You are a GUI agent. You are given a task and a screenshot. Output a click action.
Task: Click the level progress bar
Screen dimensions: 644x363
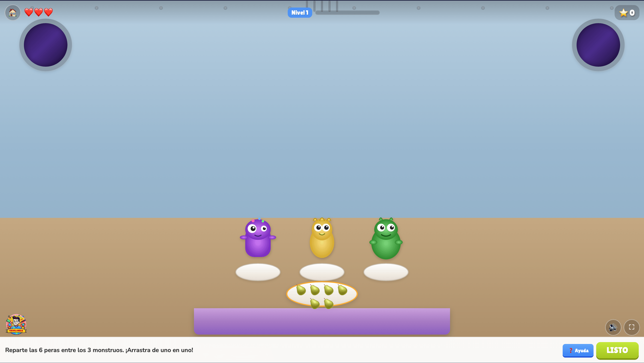(347, 12)
